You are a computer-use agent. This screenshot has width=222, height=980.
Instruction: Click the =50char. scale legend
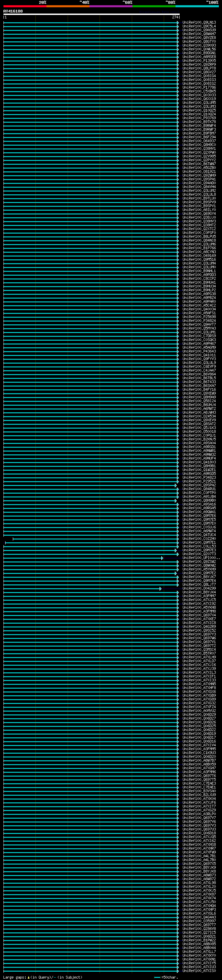coord(166,977)
